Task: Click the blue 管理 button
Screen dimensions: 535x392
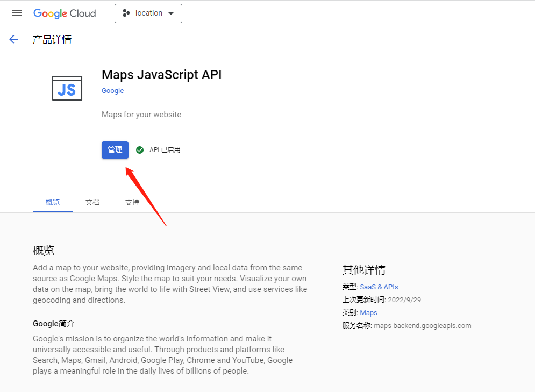Action: click(x=115, y=150)
